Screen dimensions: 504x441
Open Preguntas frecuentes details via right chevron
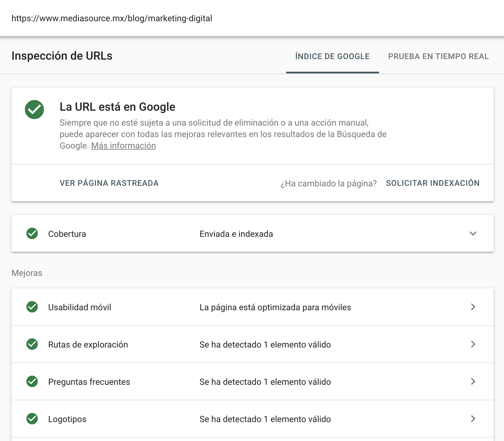[x=473, y=382]
